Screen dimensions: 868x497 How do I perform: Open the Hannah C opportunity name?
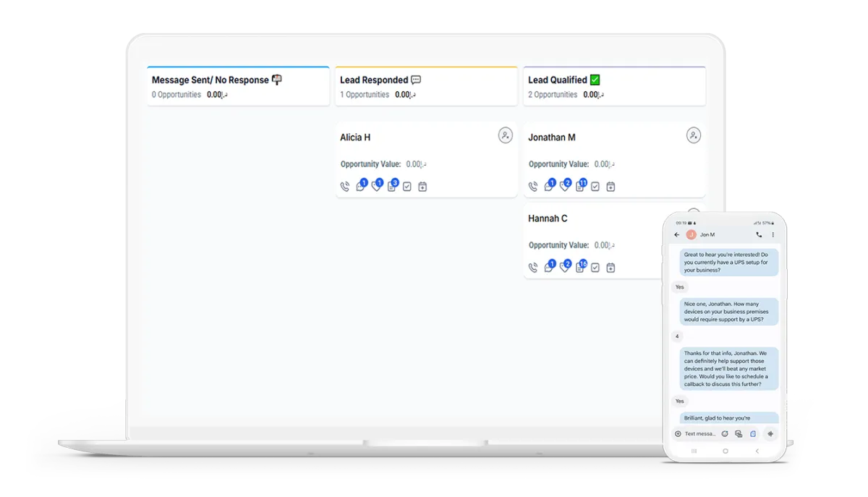tap(548, 218)
